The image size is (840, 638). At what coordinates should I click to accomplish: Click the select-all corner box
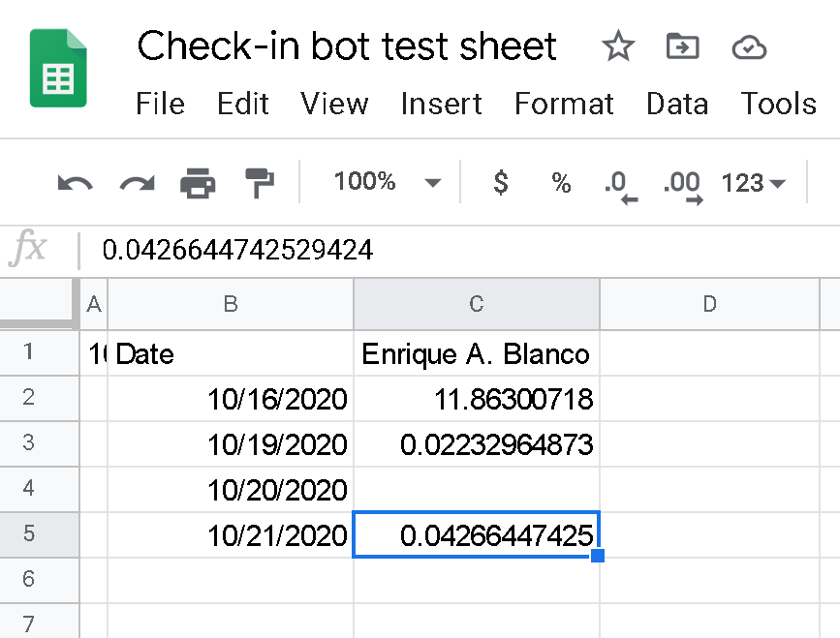click(x=39, y=303)
